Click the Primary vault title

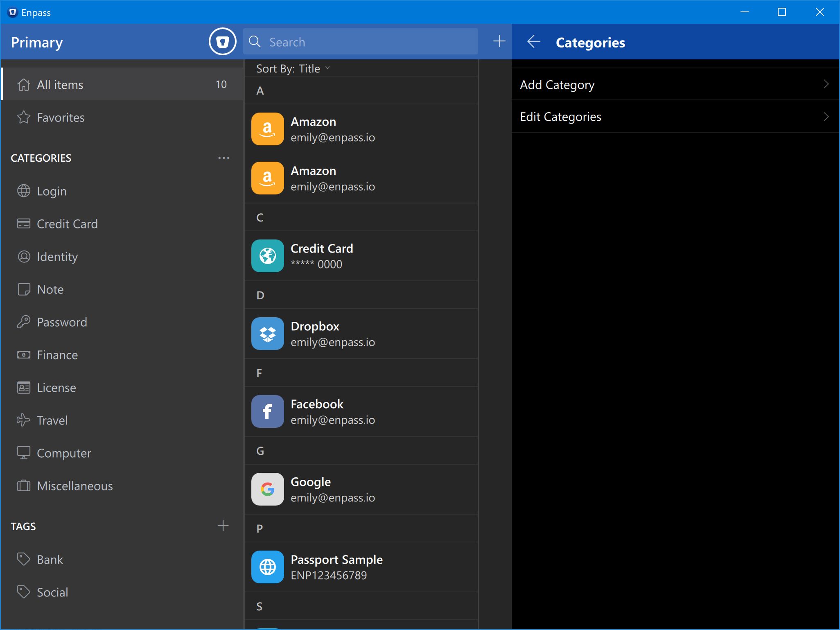click(x=37, y=42)
